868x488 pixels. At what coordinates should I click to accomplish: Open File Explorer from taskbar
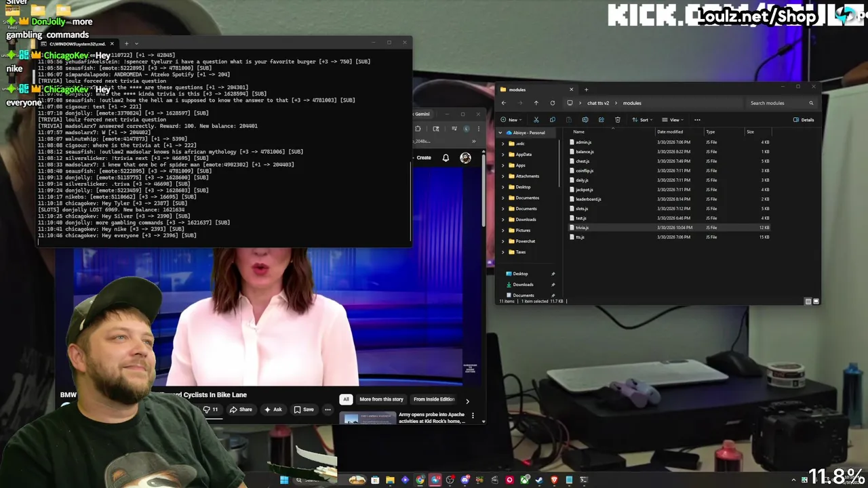click(x=390, y=480)
